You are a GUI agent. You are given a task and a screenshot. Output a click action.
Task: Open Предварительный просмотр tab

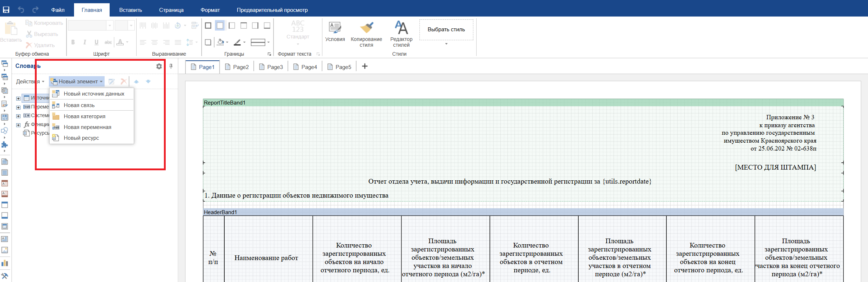(x=272, y=10)
